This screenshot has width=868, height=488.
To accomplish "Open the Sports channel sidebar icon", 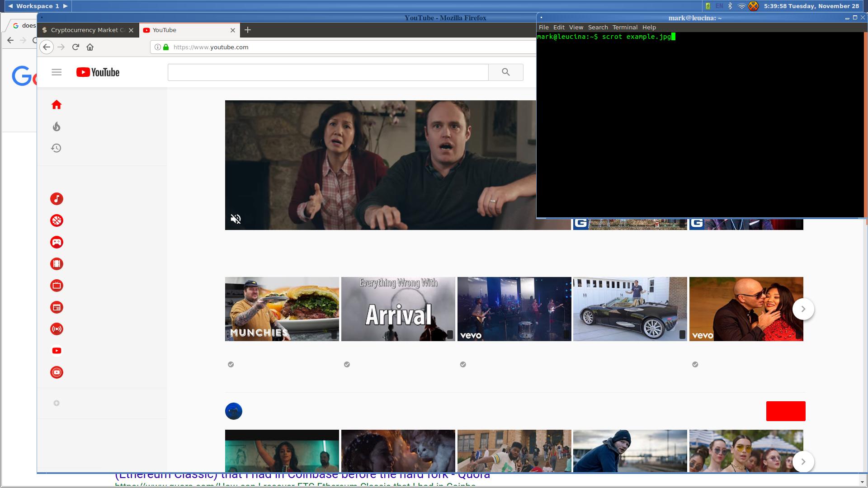I will pyautogui.click(x=57, y=221).
